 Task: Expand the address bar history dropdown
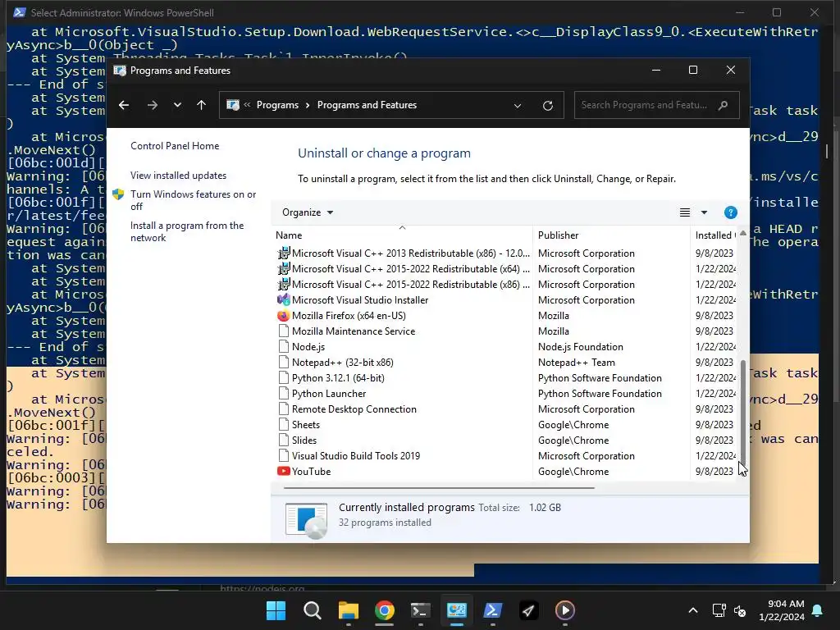point(518,106)
